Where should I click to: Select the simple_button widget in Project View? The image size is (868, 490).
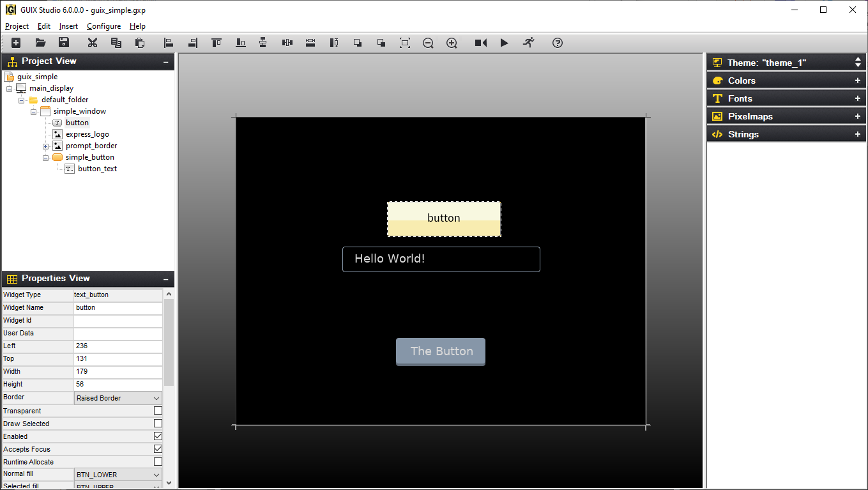pyautogui.click(x=90, y=157)
